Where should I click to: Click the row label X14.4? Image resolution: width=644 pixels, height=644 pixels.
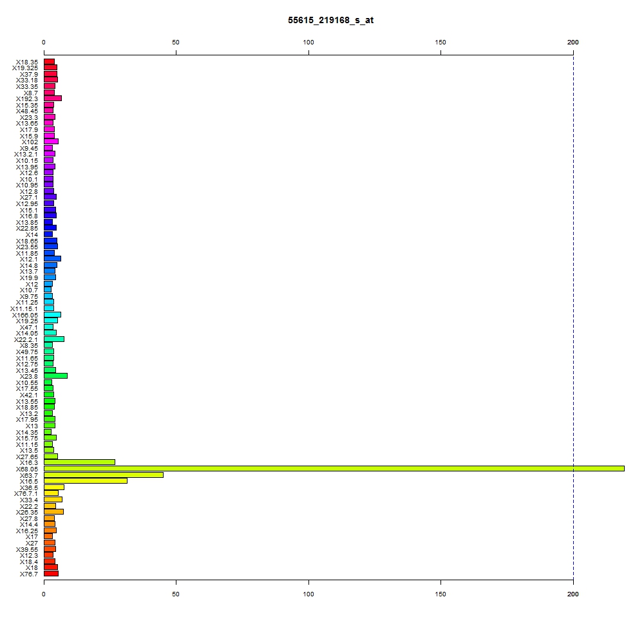29,524
